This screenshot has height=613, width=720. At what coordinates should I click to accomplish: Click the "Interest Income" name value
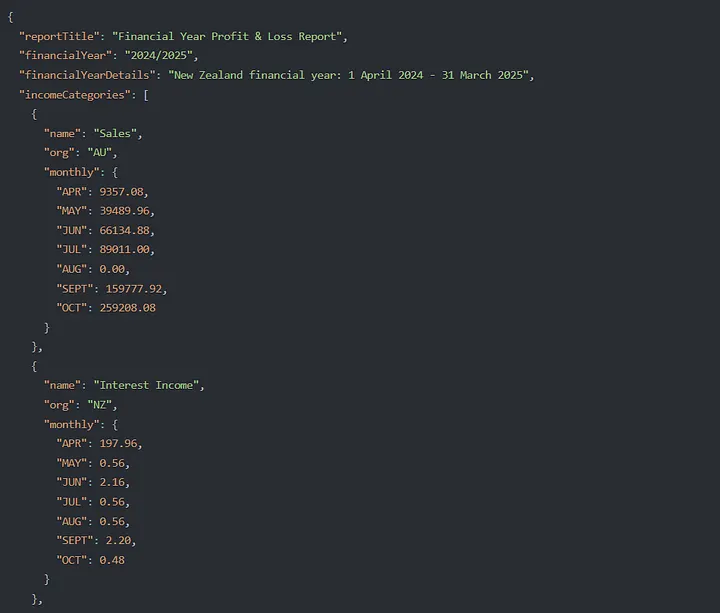point(149,385)
